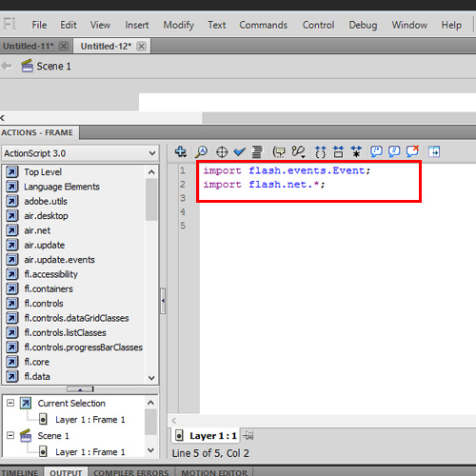Click Show code hint icon
Image resolution: width=476 pixels, height=476 pixels.
[279, 152]
